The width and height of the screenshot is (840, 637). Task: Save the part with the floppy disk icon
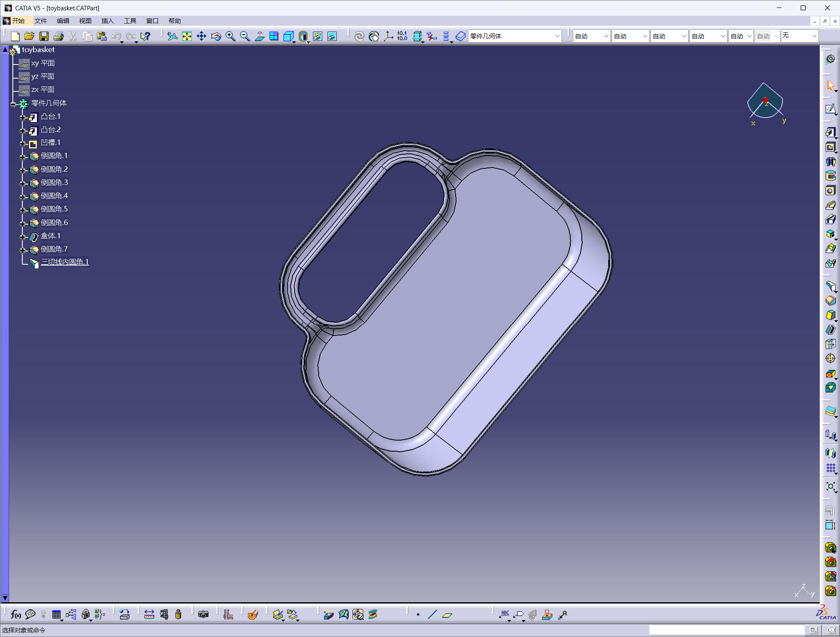click(44, 36)
